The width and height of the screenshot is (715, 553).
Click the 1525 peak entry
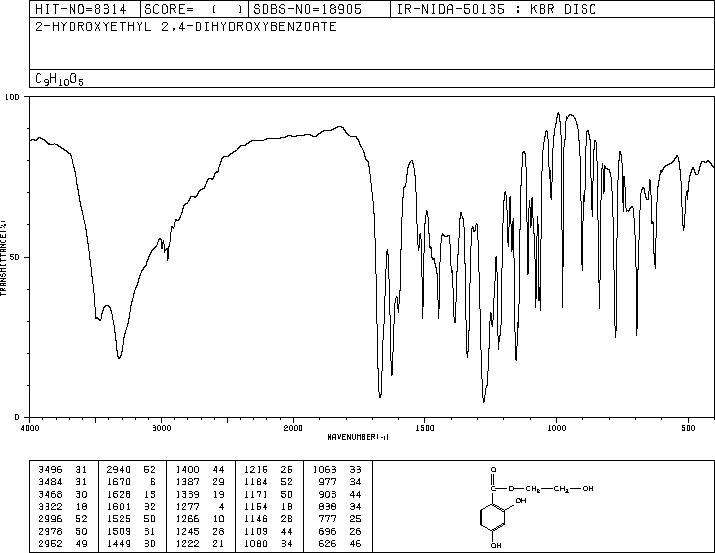coord(131,519)
